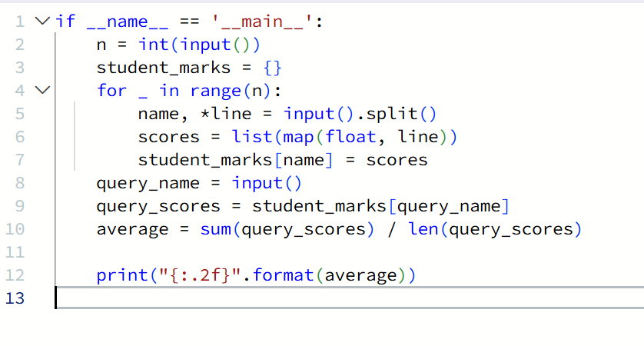This screenshot has height=346, width=644.
Task: Click query_name variable on line 8
Action: tap(148, 183)
